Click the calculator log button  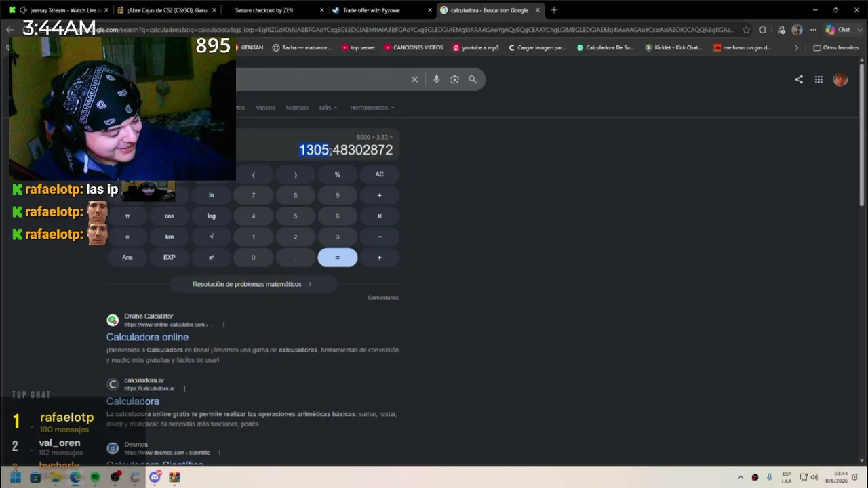pos(211,216)
